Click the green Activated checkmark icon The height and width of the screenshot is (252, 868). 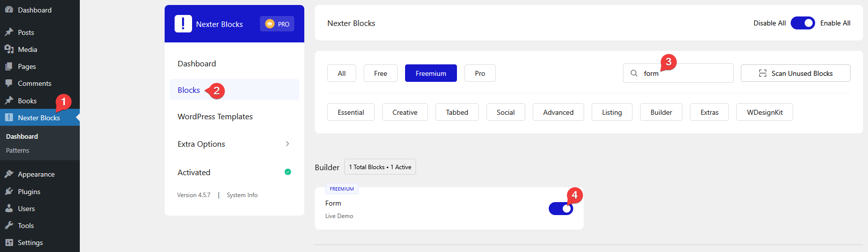coord(288,172)
